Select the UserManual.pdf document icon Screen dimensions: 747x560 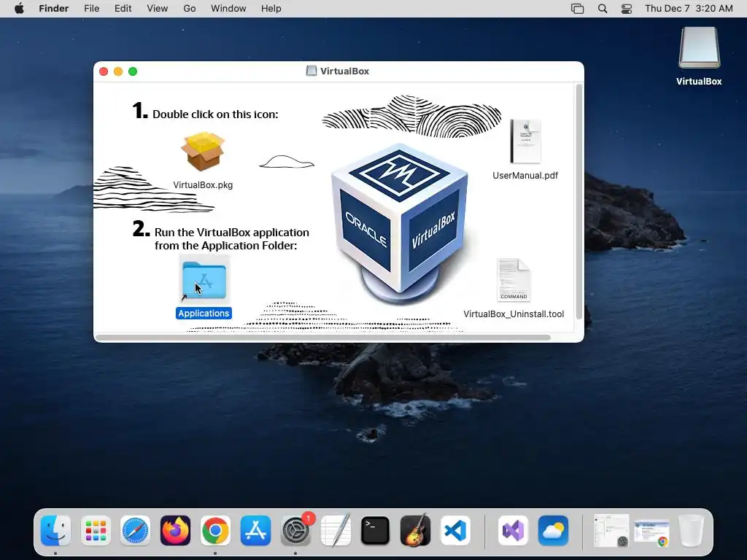pyautogui.click(x=525, y=141)
